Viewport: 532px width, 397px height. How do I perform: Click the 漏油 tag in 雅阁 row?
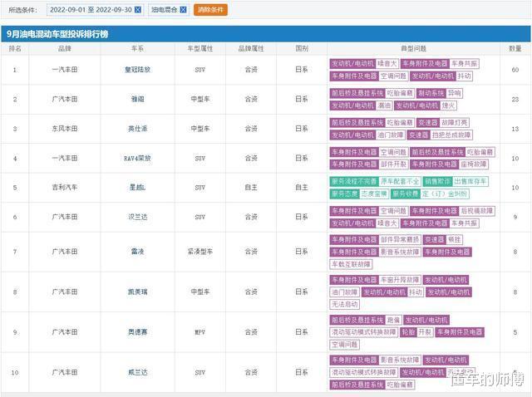(384, 105)
